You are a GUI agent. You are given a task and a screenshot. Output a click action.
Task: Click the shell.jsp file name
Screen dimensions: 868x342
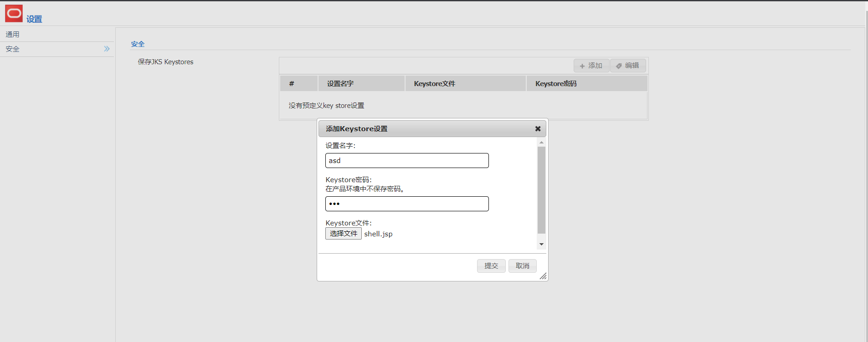378,234
